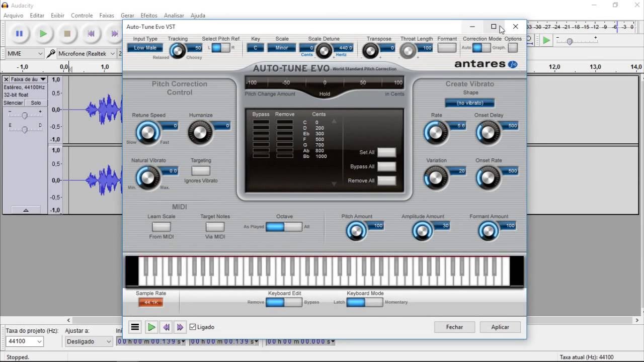Open the Faixa de áu track menu
Viewport: 644px width, 362px height.
28,79
